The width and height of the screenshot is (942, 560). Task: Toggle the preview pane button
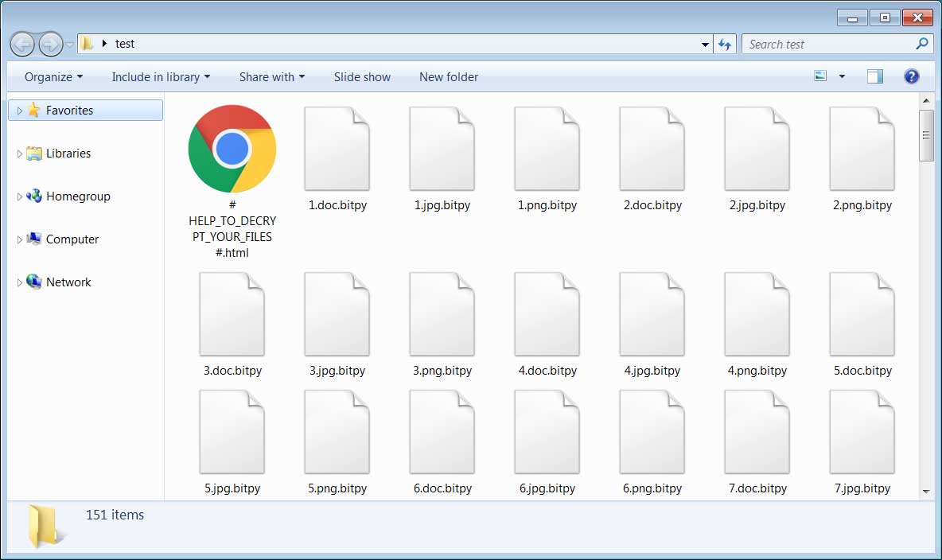click(874, 76)
